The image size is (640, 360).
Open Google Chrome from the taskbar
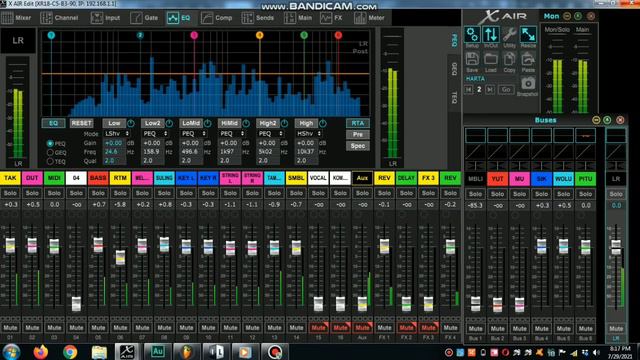pos(70,351)
